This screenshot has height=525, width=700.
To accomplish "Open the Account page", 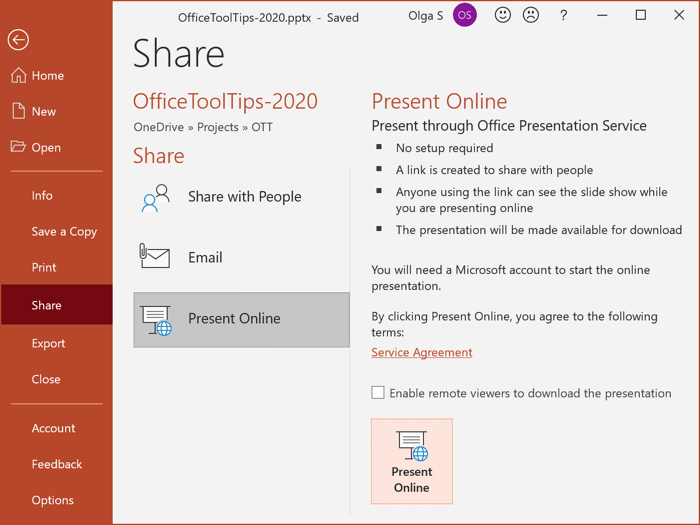I will tap(53, 428).
